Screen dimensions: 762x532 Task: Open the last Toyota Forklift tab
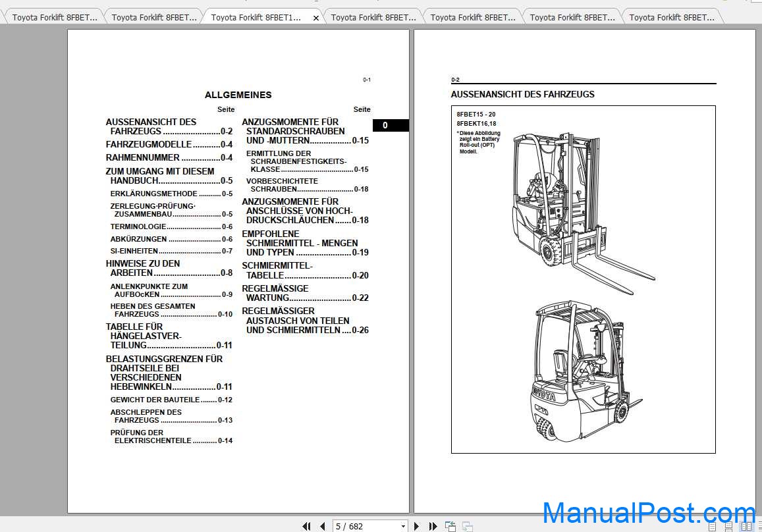point(672,18)
